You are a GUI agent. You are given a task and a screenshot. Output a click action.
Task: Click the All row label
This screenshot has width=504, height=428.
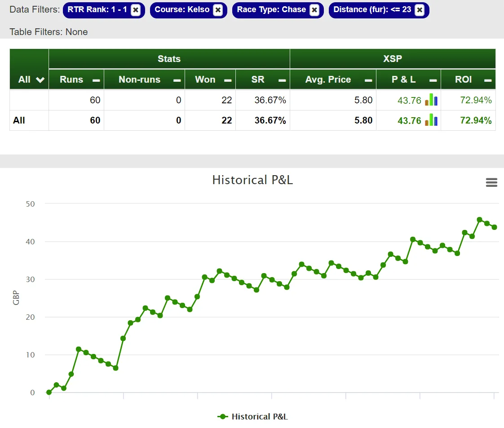[x=19, y=120]
